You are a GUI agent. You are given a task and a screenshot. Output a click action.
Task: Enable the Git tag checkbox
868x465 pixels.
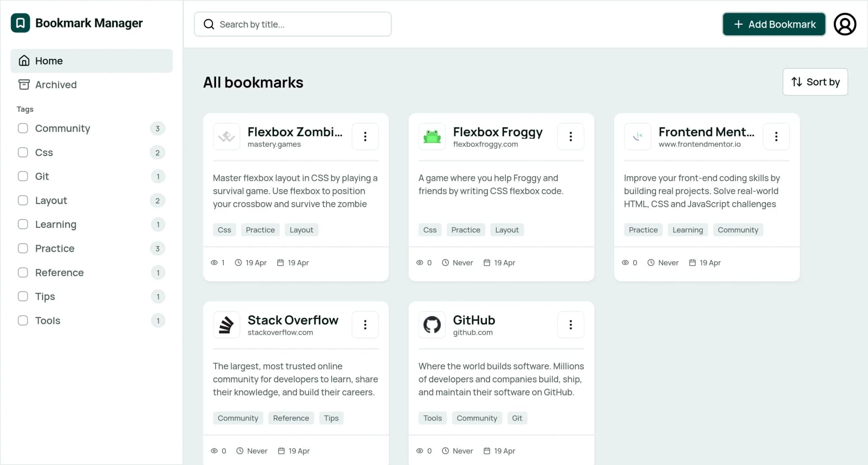click(x=23, y=176)
